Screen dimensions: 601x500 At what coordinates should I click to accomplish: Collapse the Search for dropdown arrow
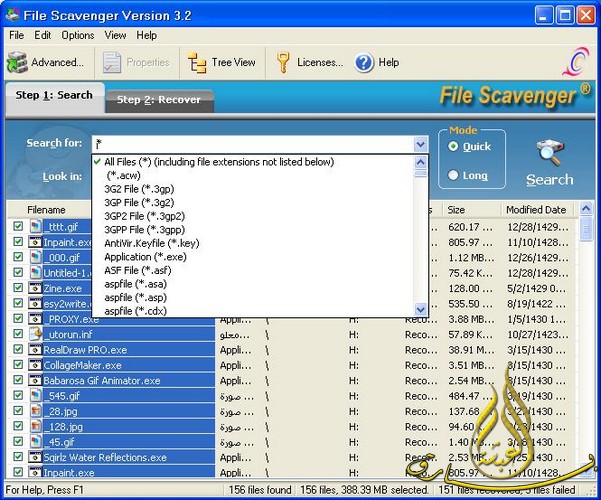coord(420,145)
